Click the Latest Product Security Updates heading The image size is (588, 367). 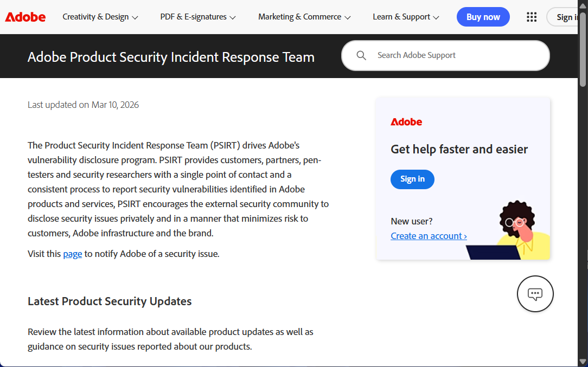point(110,301)
